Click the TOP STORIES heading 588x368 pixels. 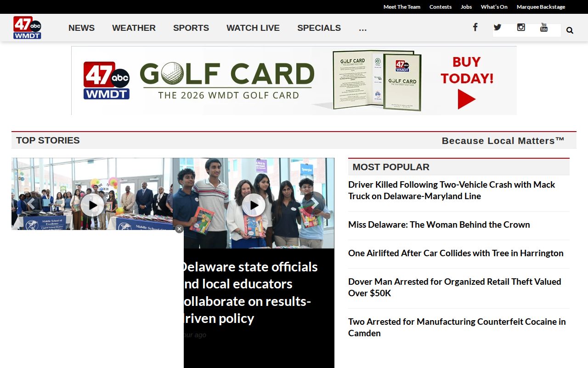(x=48, y=140)
